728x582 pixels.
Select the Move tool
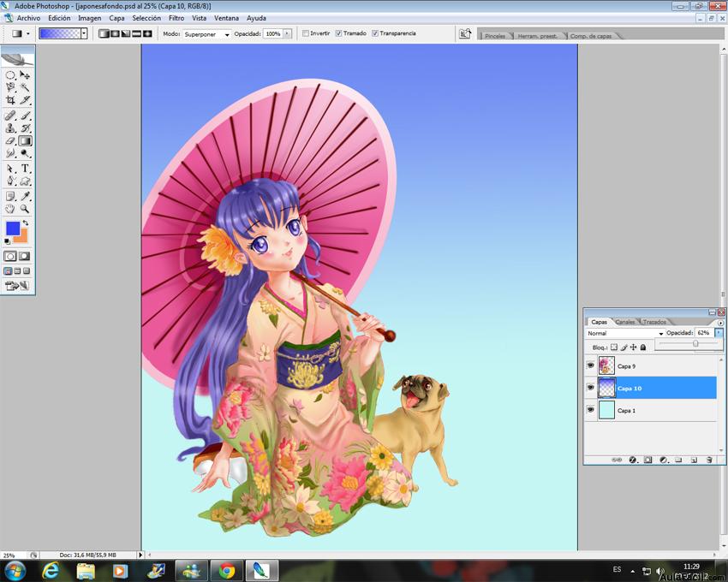pos(25,74)
